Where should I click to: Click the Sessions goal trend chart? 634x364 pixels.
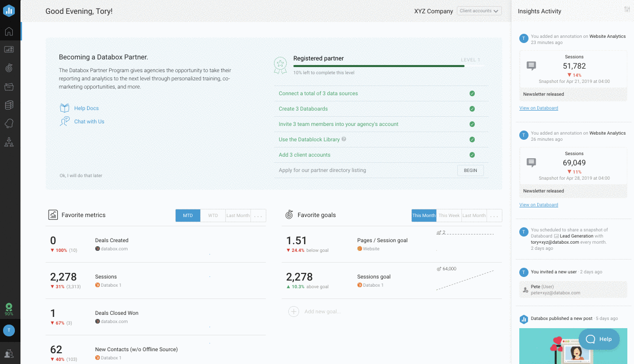pos(465,279)
